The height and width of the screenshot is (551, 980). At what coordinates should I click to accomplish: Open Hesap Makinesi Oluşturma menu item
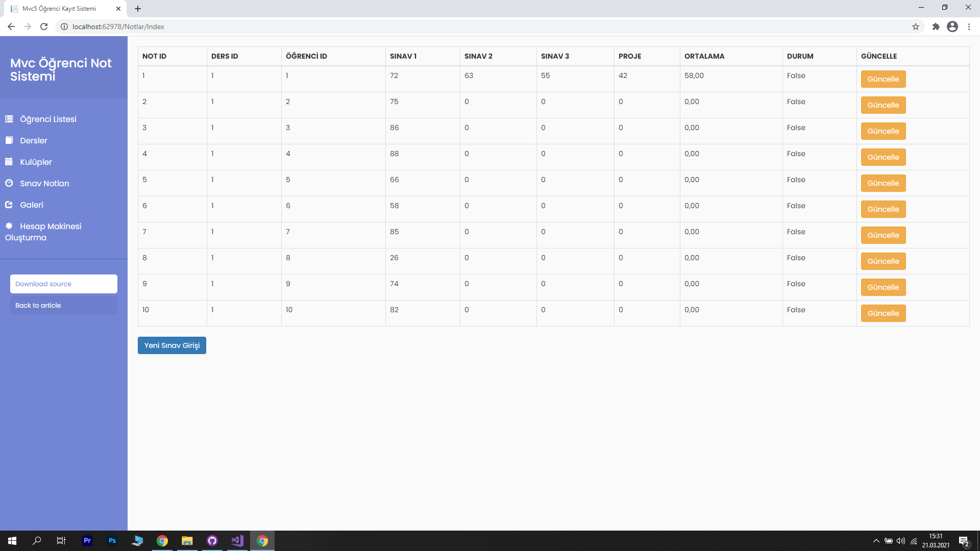click(x=64, y=232)
